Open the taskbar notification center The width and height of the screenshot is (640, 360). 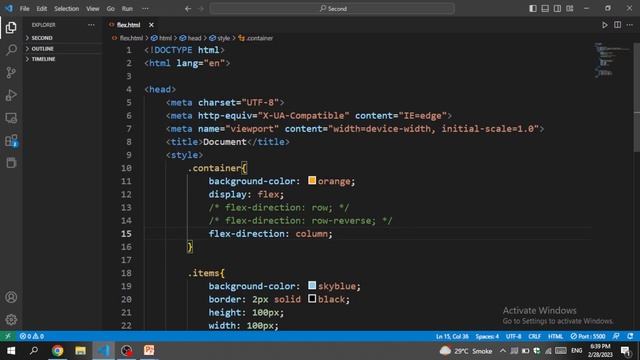(x=626, y=351)
